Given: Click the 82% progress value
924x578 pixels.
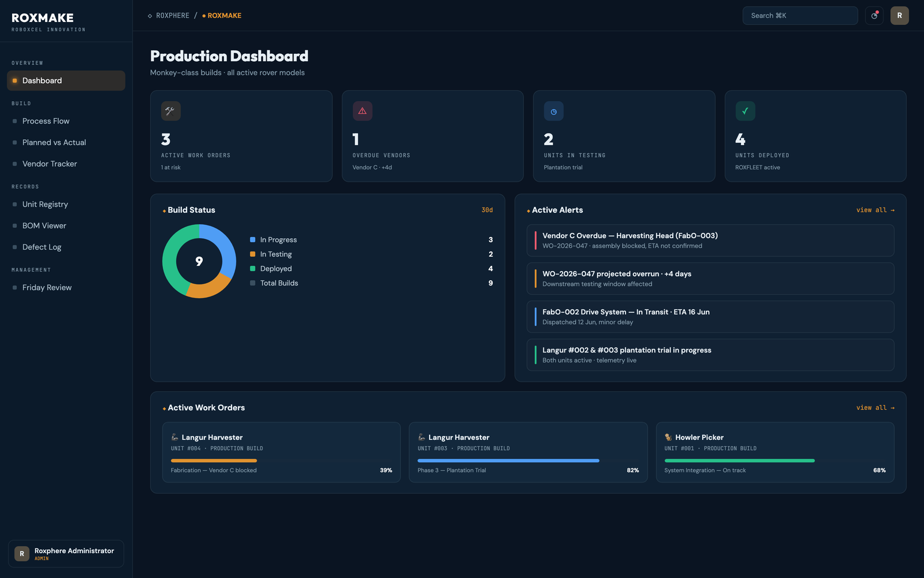Looking at the screenshot, I should point(633,470).
